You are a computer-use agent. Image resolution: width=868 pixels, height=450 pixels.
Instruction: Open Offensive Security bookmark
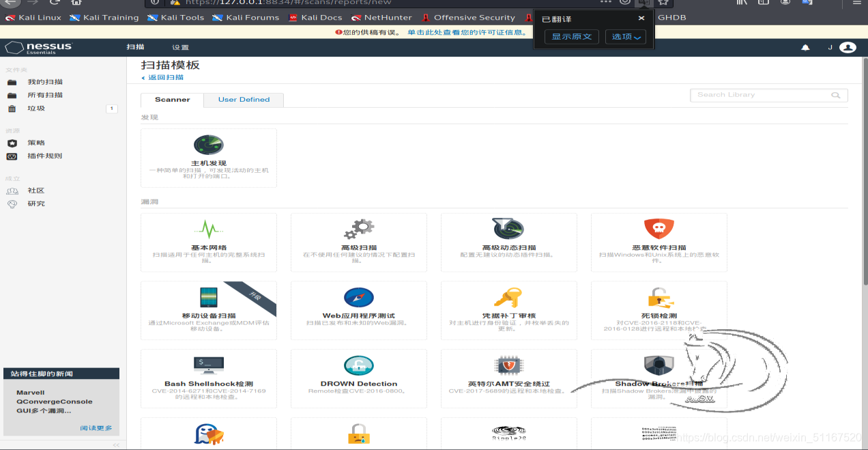point(468,18)
